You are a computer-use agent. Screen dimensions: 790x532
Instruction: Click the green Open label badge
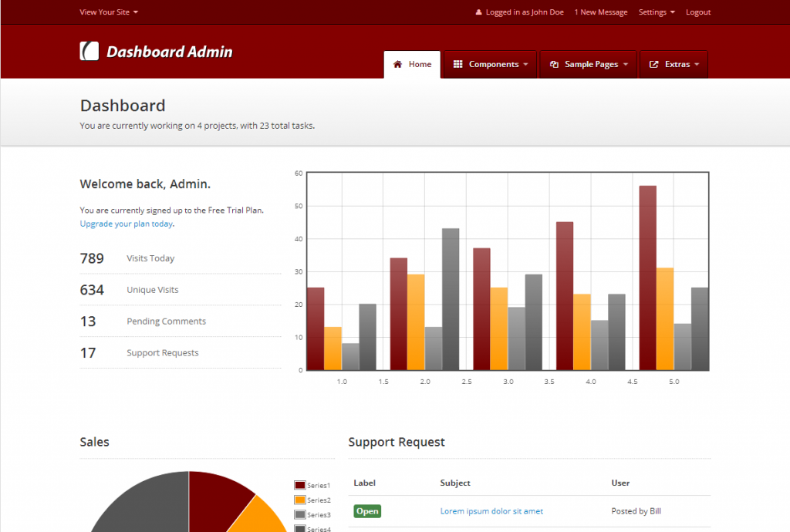tap(367, 511)
